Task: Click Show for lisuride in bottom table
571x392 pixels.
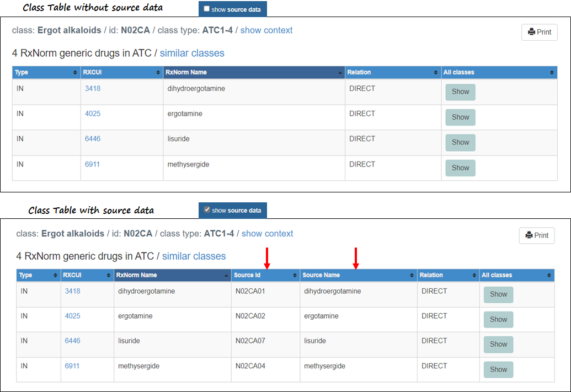Action: (x=498, y=345)
